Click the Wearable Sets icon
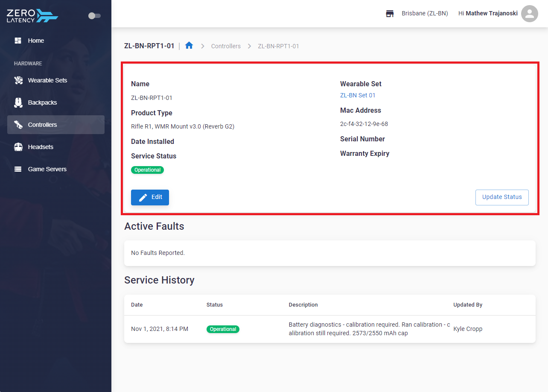 [18, 80]
